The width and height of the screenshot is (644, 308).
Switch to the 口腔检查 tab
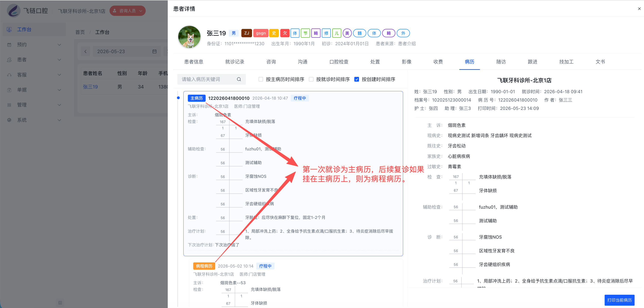(x=339, y=62)
